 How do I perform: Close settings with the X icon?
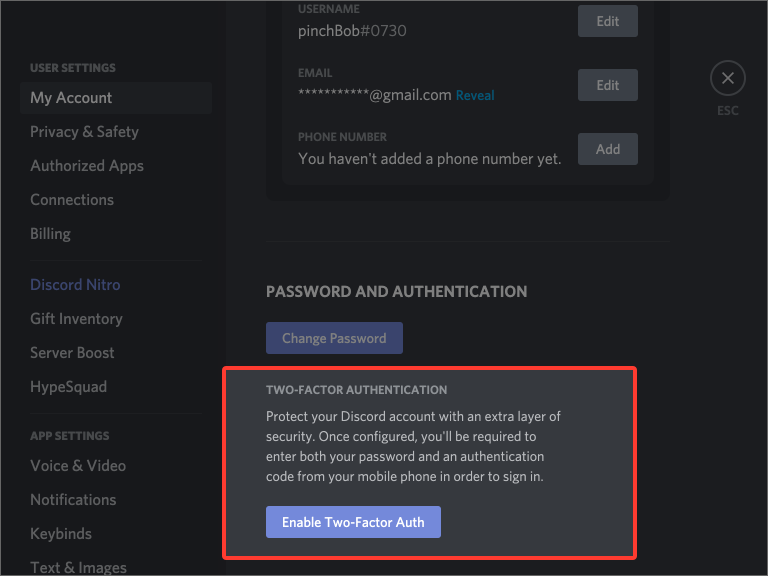click(x=727, y=78)
